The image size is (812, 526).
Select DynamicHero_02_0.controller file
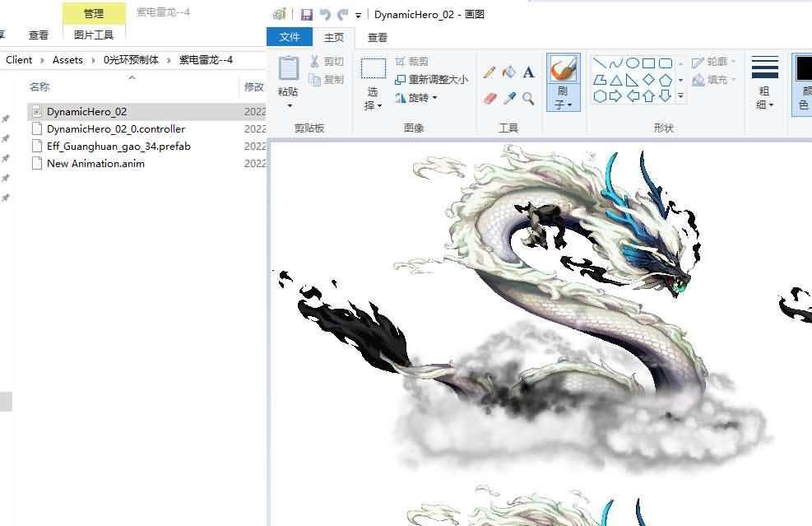(x=146, y=129)
